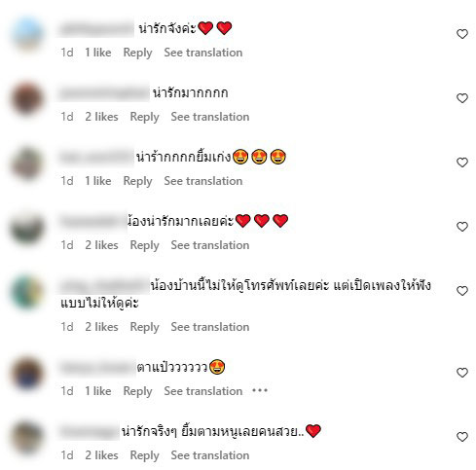This screenshot has height=470, width=476.
Task: See translation for "น้องน่ารักมากเลยค่ะ" comment
Action: pyautogui.click(x=210, y=245)
